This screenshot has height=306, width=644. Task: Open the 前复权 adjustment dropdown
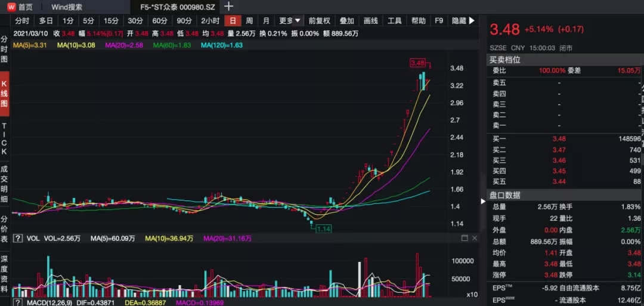pyautogui.click(x=319, y=20)
